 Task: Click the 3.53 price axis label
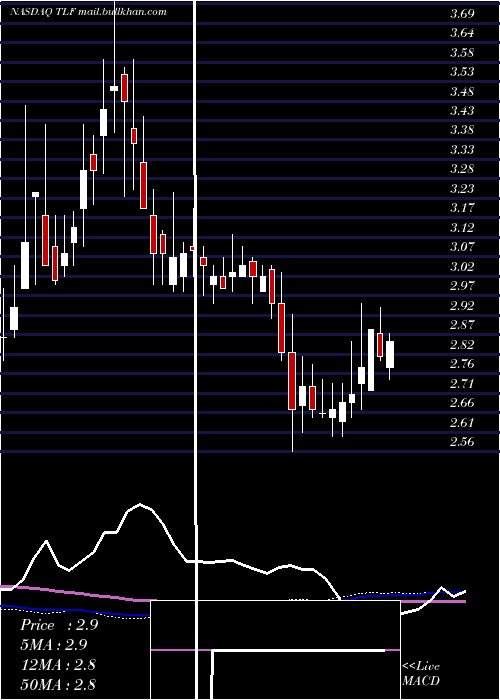(x=462, y=72)
